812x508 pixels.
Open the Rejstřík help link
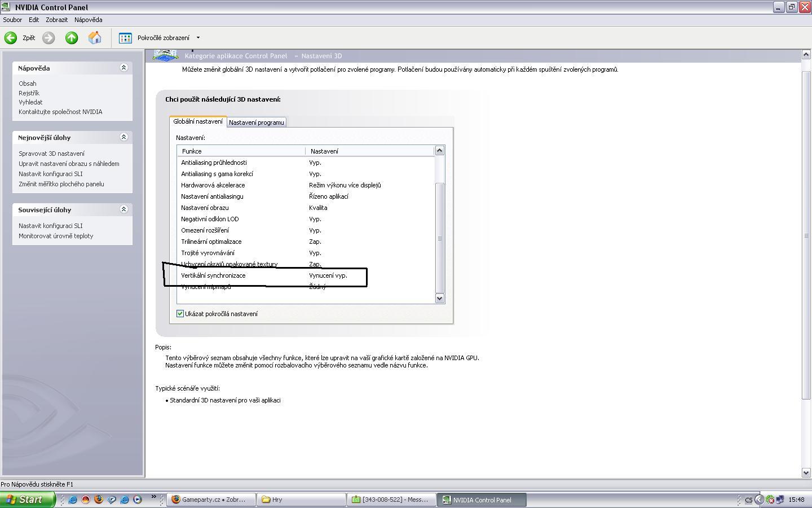[x=29, y=93]
